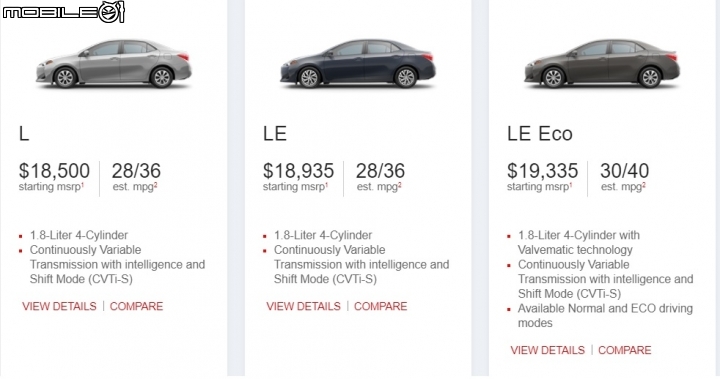Image resolution: width=720 pixels, height=379 pixels.
Task: Click the MSRP footnote 1 under $18,500
Action: 83,185
